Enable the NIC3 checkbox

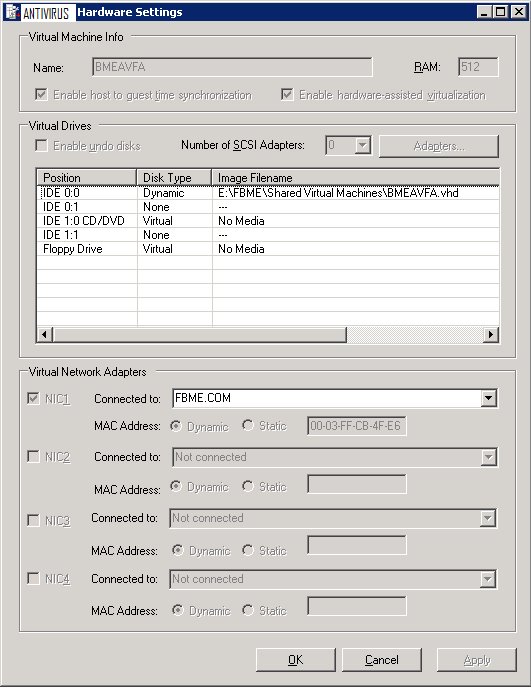pyautogui.click(x=33, y=520)
